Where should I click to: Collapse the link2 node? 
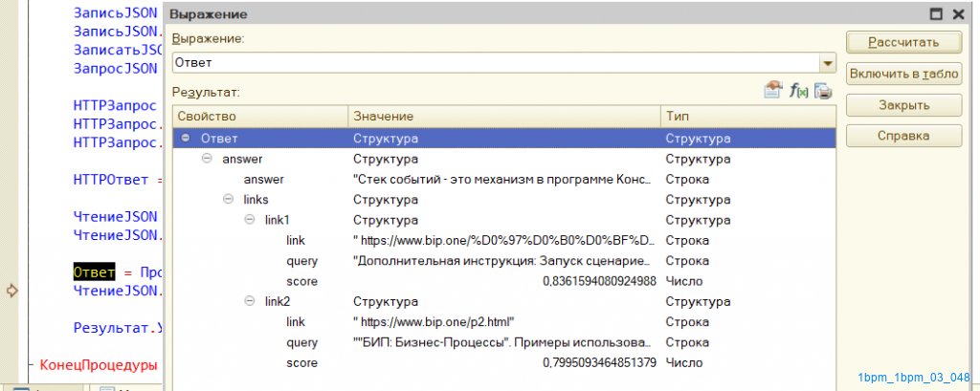[x=249, y=301]
